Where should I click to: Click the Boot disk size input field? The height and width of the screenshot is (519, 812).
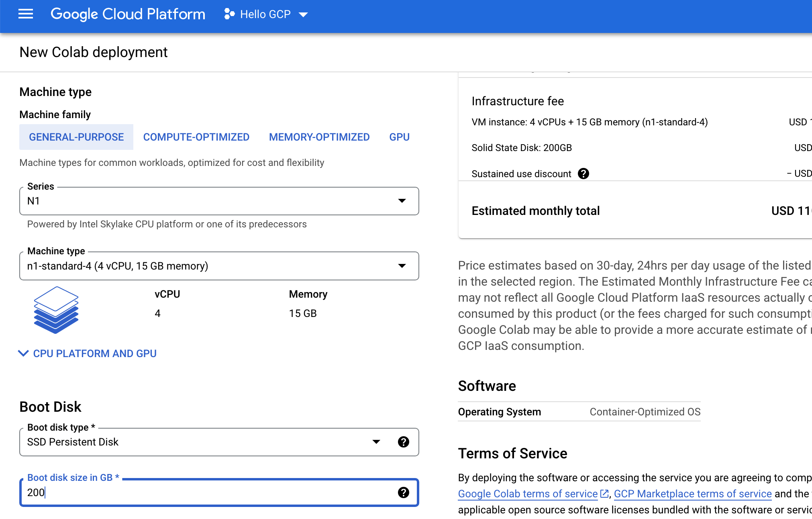(201, 492)
